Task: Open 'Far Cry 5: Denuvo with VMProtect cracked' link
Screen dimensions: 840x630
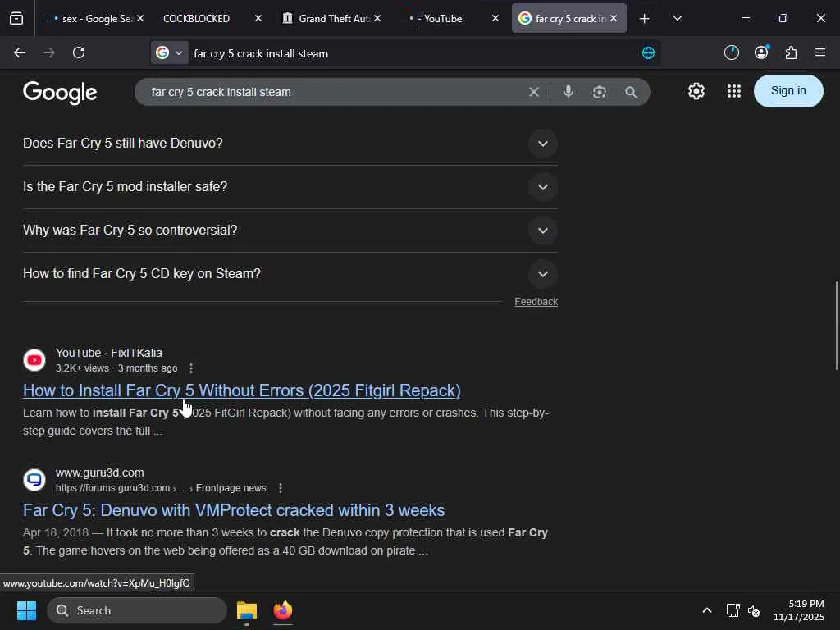Action: click(234, 510)
